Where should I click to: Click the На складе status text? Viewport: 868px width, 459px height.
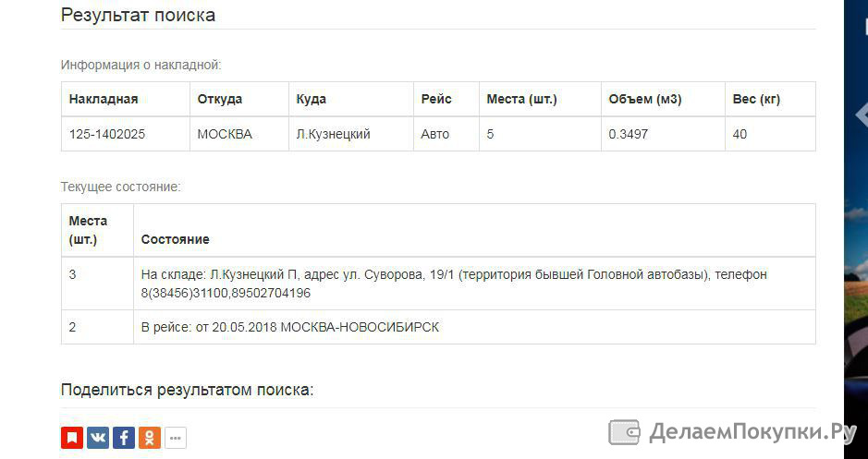pyautogui.click(x=454, y=284)
